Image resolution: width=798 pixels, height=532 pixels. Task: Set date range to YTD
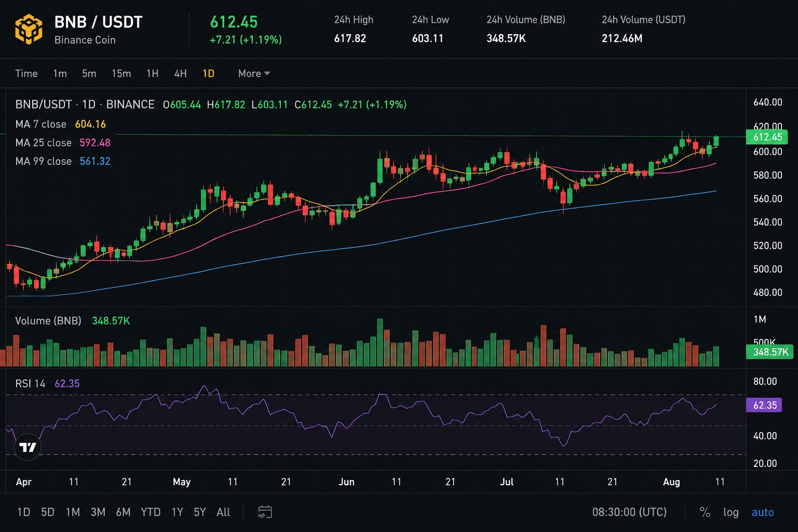[x=151, y=512]
